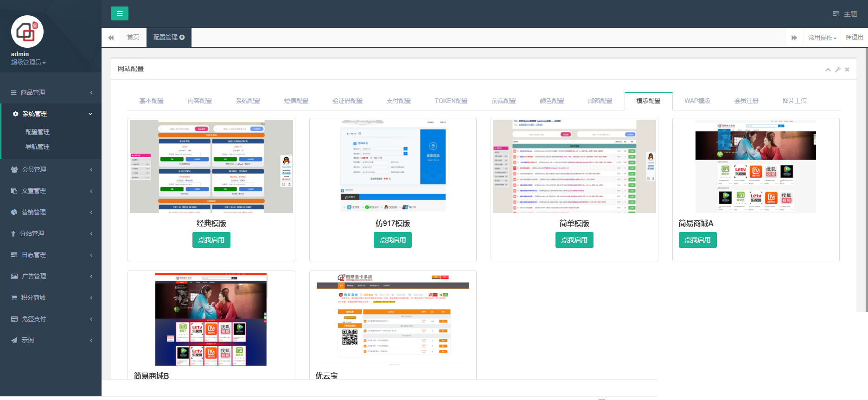Select the 模版配置 tab
The width and height of the screenshot is (868, 400).
(649, 101)
